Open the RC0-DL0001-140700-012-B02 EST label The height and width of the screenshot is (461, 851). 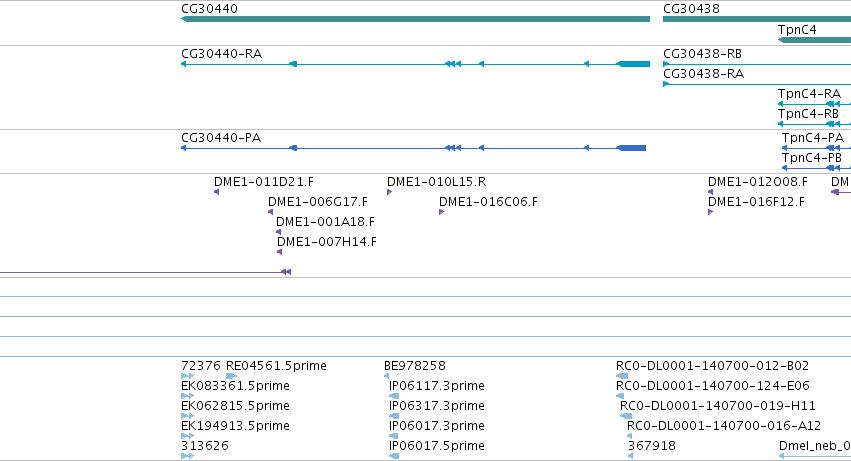click(x=713, y=366)
